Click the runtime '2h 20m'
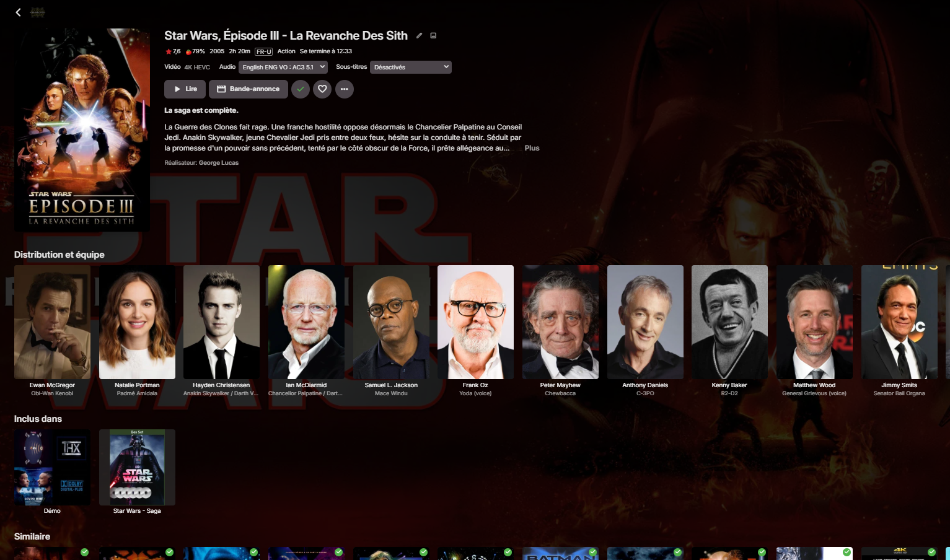This screenshot has height=560, width=950. coord(240,51)
